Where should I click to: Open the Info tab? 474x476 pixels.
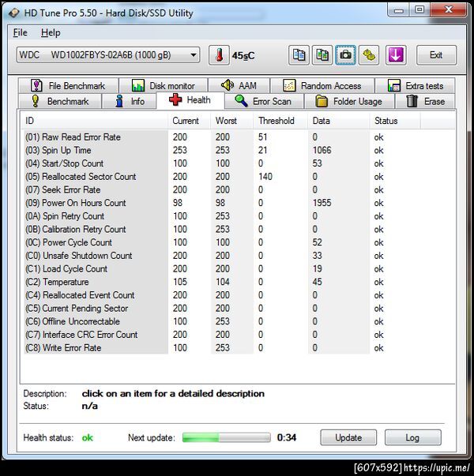(x=130, y=101)
